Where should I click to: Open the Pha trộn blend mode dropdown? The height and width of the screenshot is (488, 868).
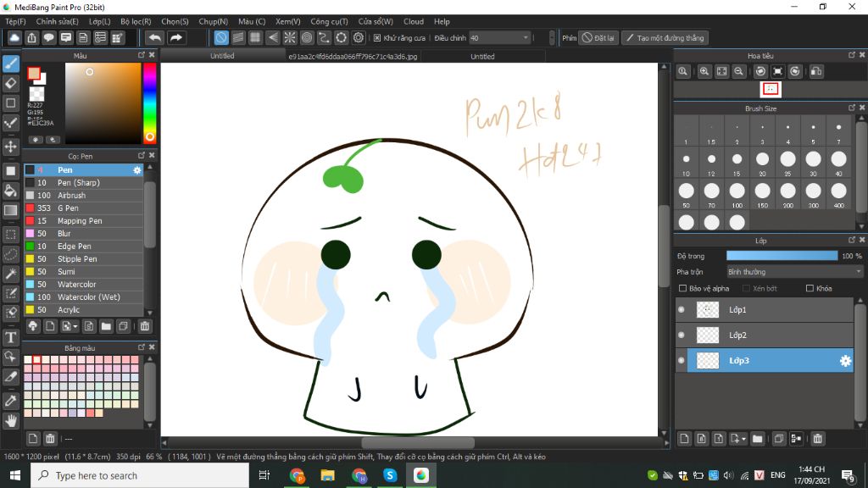point(794,272)
